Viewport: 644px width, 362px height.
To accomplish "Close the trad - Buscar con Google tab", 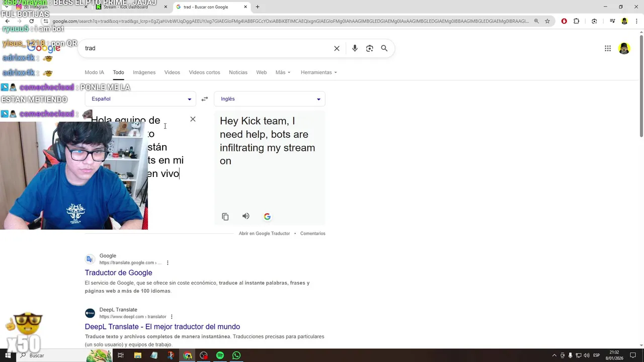I will 246,7.
